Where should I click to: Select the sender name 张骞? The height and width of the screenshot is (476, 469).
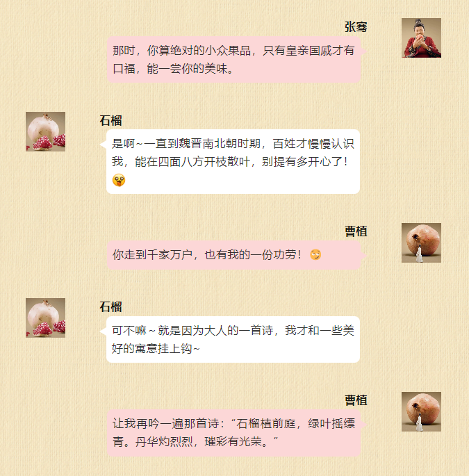356,26
